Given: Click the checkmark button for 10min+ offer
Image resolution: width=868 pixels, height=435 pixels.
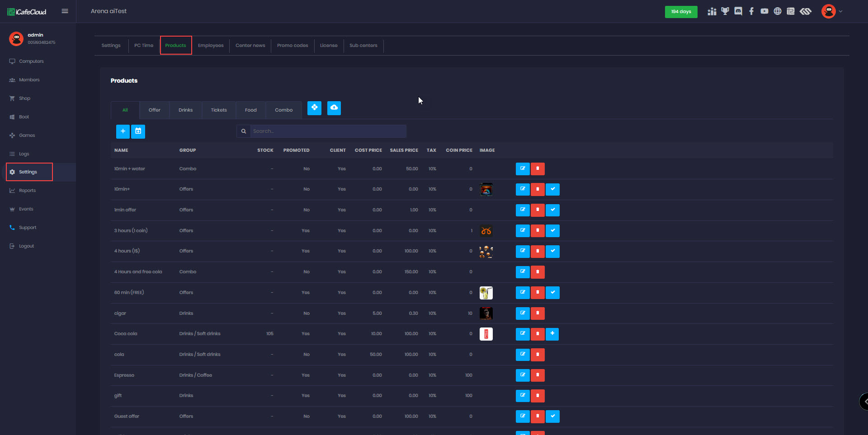Looking at the screenshot, I should pyautogui.click(x=552, y=190).
